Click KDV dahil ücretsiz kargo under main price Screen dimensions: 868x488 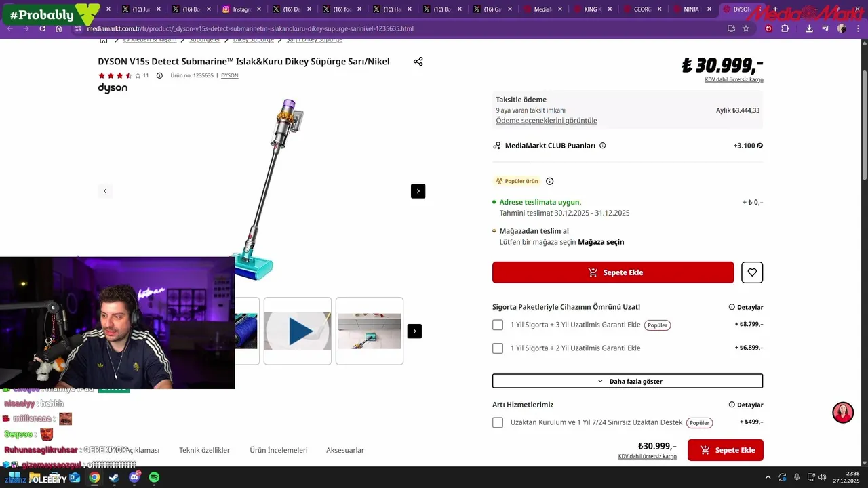[x=734, y=79]
